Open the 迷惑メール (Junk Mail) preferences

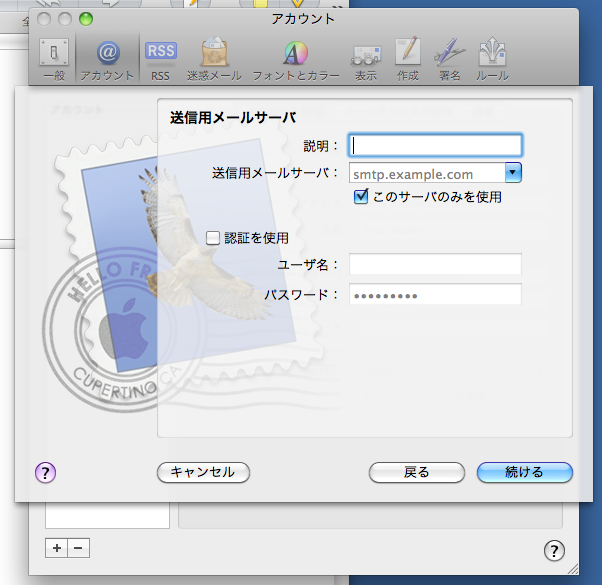coord(214,58)
